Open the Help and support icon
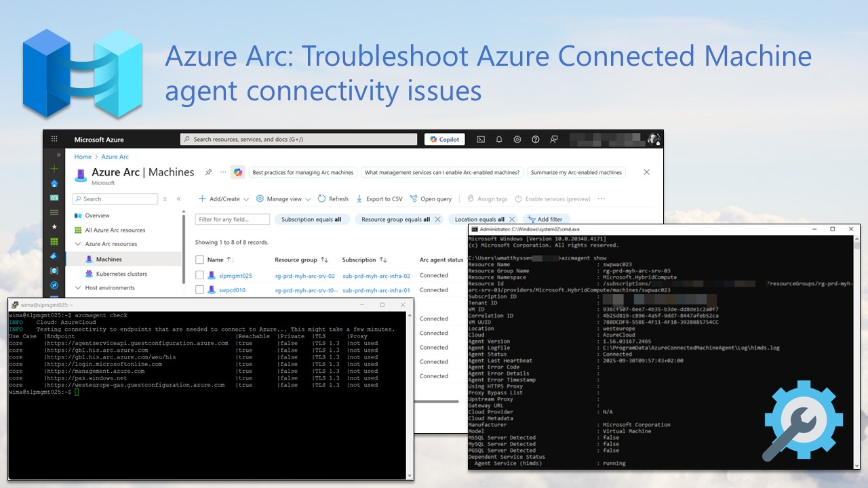The width and height of the screenshot is (868, 488). [x=536, y=140]
